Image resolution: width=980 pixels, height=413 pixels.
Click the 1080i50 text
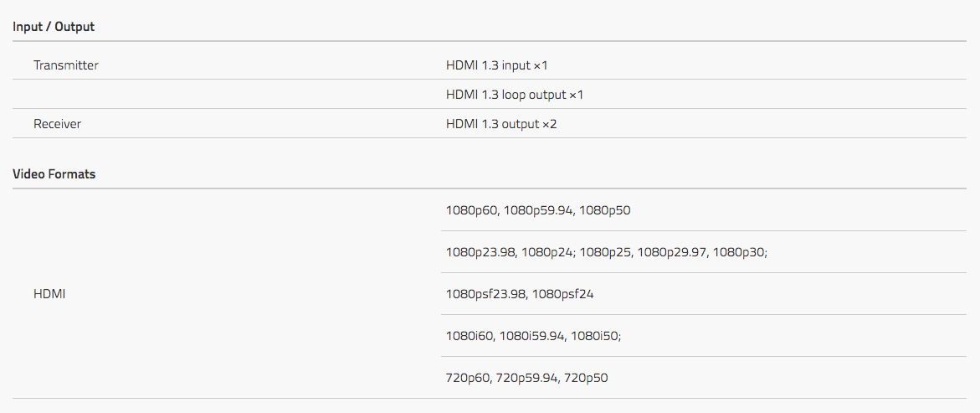tap(593, 336)
